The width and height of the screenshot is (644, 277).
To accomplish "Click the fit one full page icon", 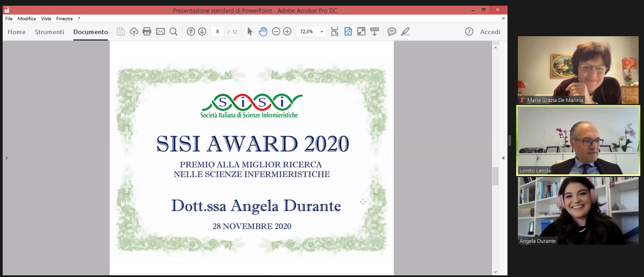I will pos(348,32).
